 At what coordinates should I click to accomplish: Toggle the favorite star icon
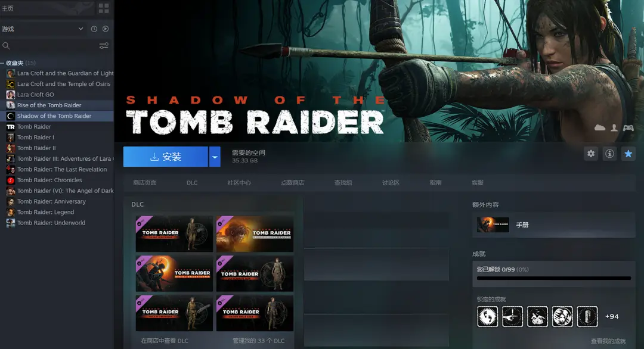tap(628, 154)
